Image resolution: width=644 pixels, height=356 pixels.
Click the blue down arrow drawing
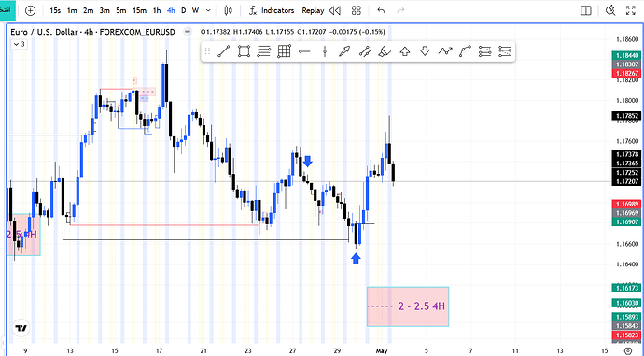308,161
